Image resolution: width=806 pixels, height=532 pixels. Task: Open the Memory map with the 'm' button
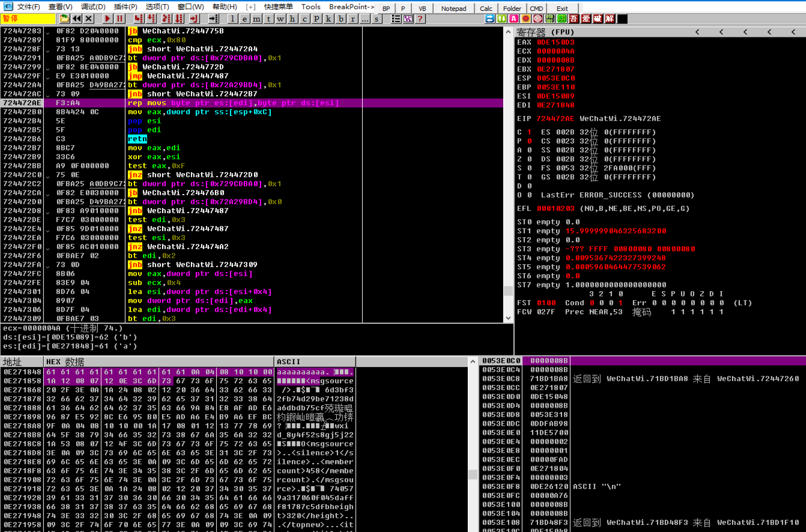coord(256,19)
